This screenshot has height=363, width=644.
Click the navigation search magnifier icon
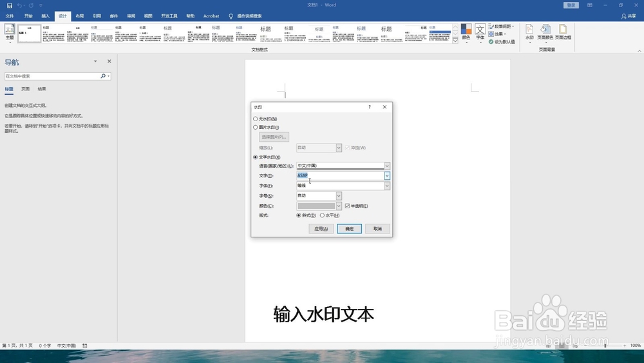coord(103,76)
